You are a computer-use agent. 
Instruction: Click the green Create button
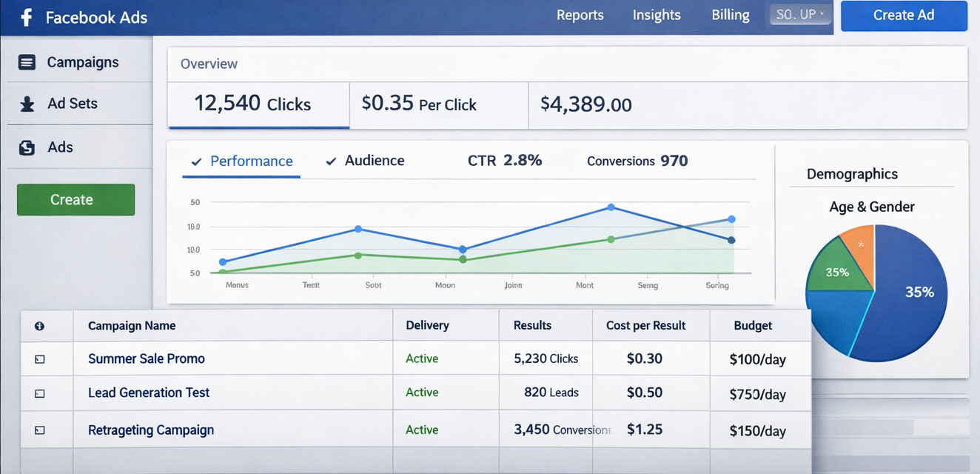[x=75, y=200]
